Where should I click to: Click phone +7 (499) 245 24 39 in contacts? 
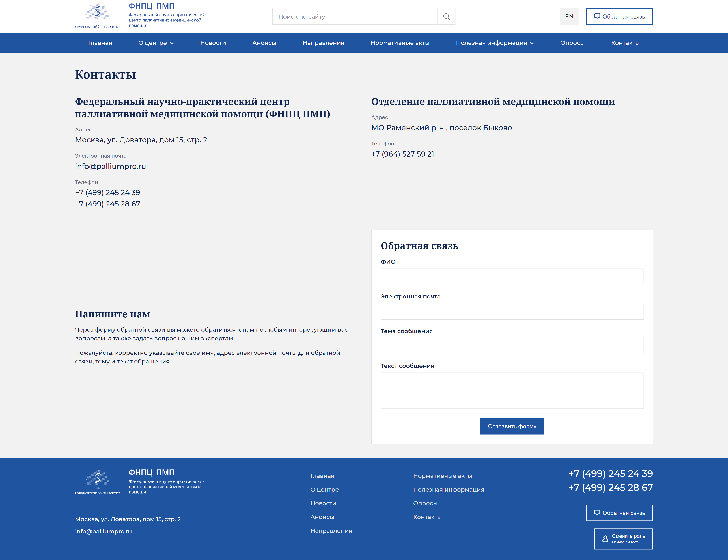[107, 192]
